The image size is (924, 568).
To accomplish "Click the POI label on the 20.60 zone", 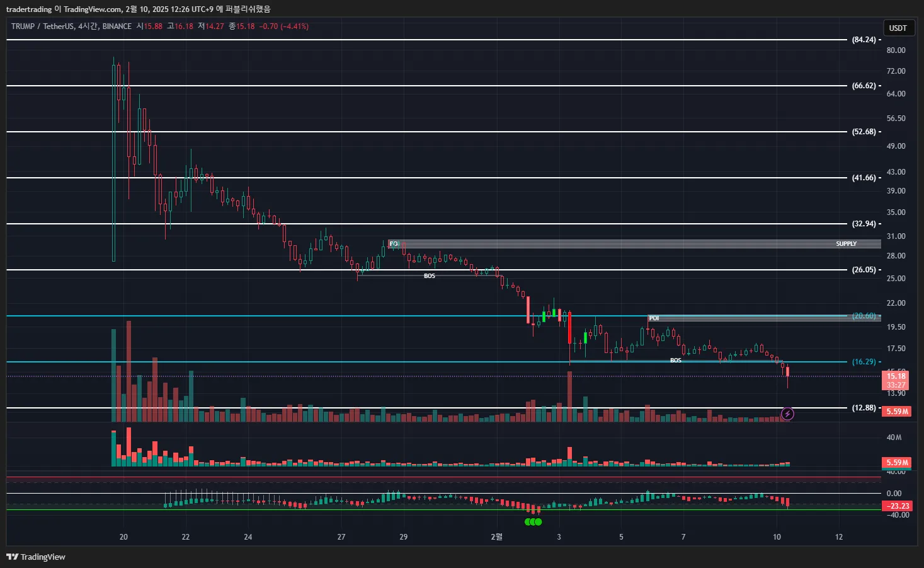I will [654, 318].
